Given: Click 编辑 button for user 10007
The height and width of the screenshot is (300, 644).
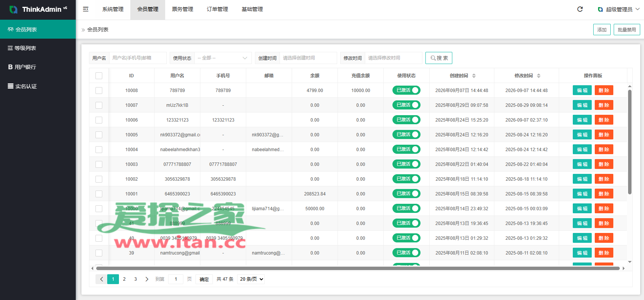Looking at the screenshot, I should pos(582,105).
